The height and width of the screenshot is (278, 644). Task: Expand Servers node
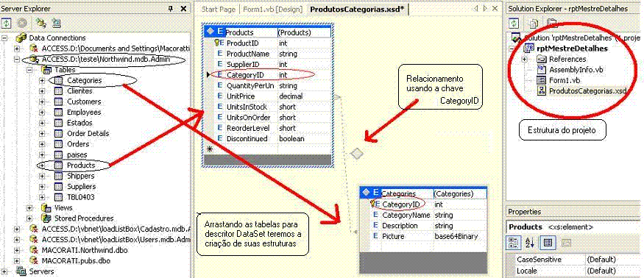4,271
